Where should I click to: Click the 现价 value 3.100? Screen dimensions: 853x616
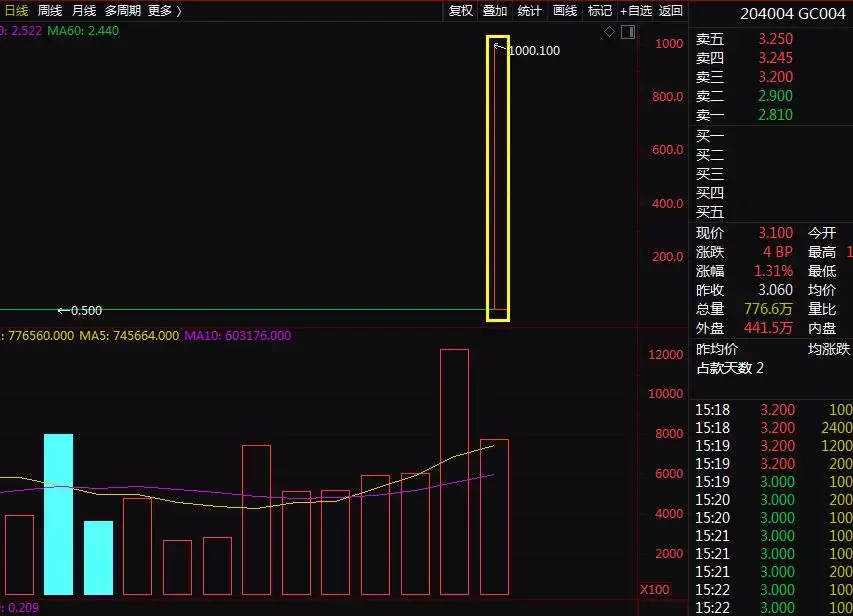pyautogui.click(x=776, y=233)
